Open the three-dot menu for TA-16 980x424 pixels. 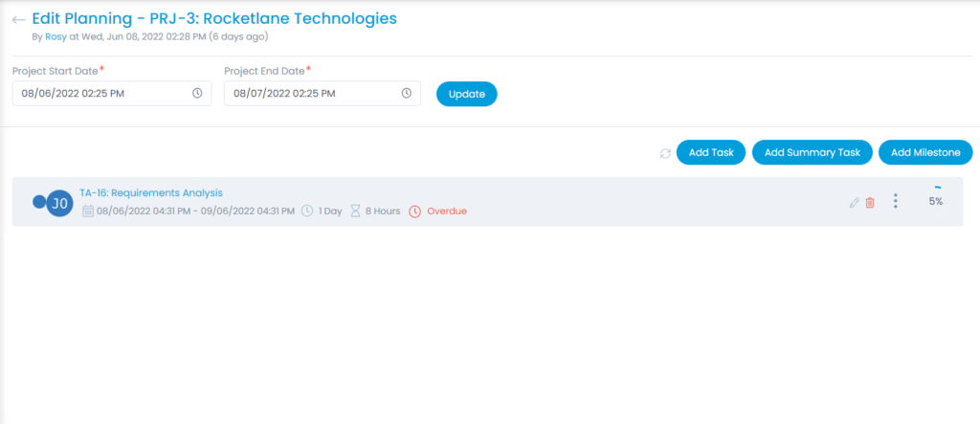pos(896,201)
